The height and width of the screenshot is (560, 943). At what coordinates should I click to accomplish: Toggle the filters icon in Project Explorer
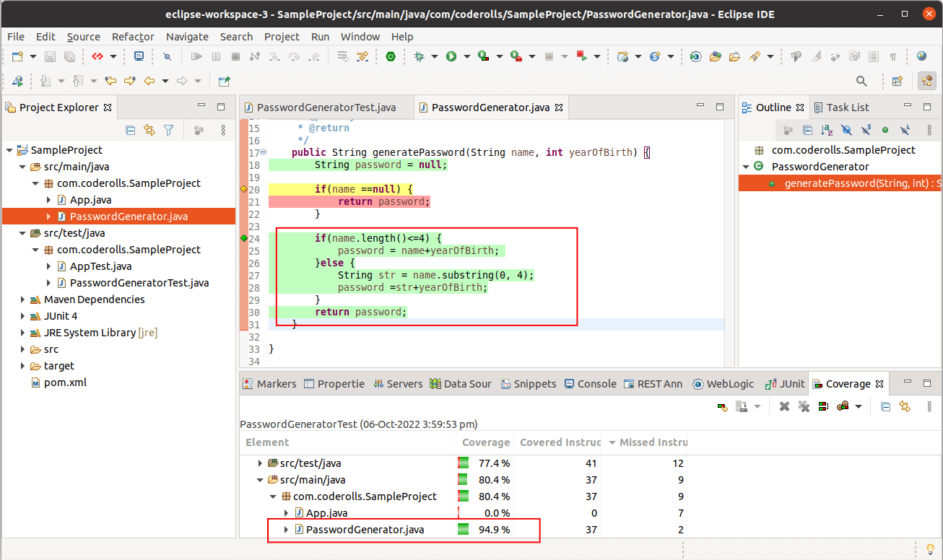click(168, 130)
